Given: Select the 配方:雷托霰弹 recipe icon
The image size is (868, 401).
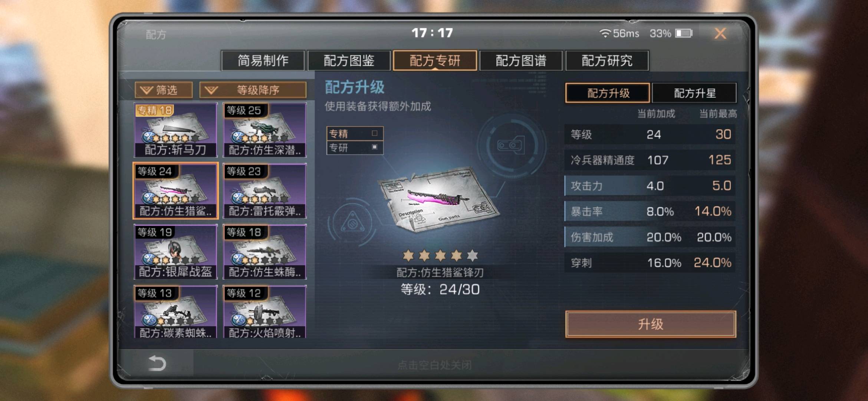Looking at the screenshot, I should (x=264, y=191).
